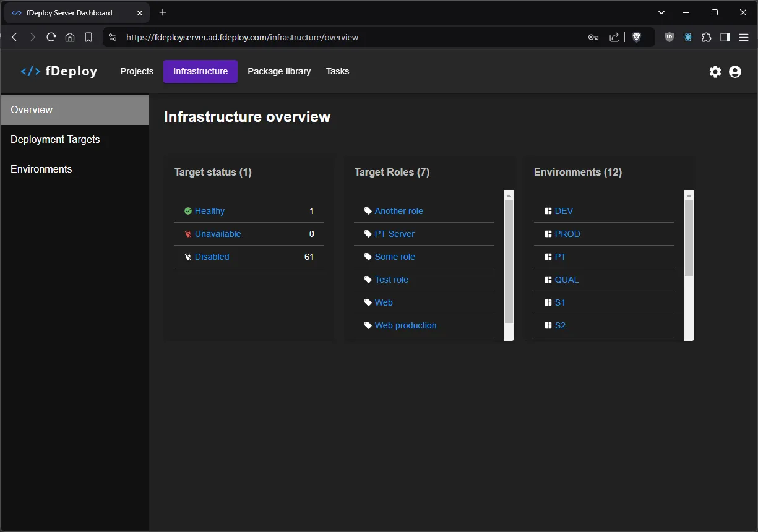
Task: Switch to the Package library tab
Action: click(x=279, y=71)
